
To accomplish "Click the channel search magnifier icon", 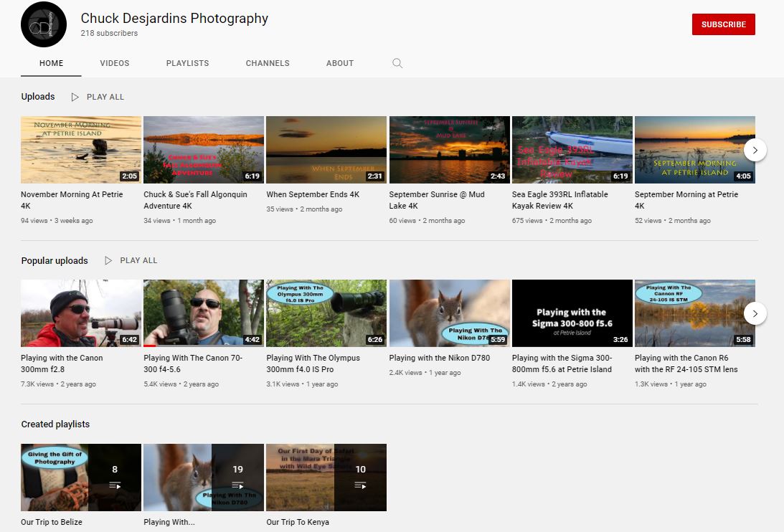I will pyautogui.click(x=397, y=63).
